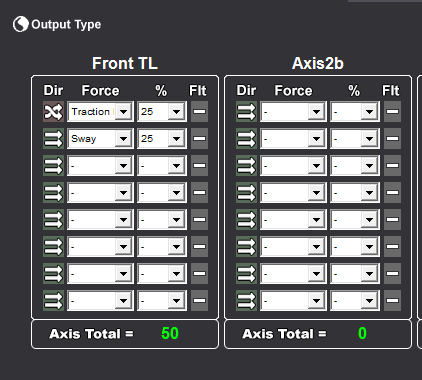Click Flt button in Axis2b fifth row

(x=392, y=220)
